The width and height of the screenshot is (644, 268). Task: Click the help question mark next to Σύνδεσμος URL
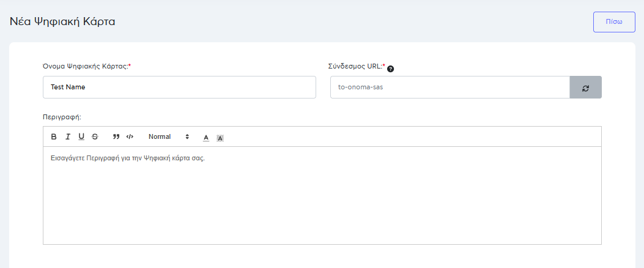click(x=391, y=69)
